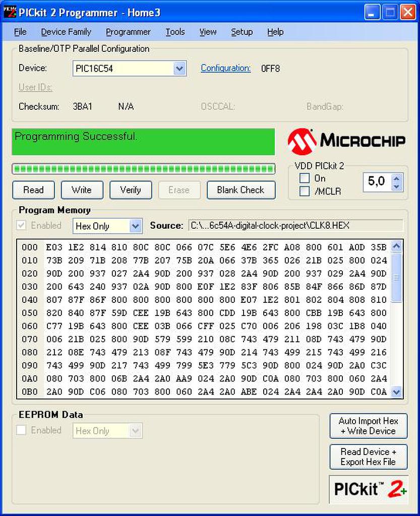
Task: Click address row label 050
Action: click(30, 313)
